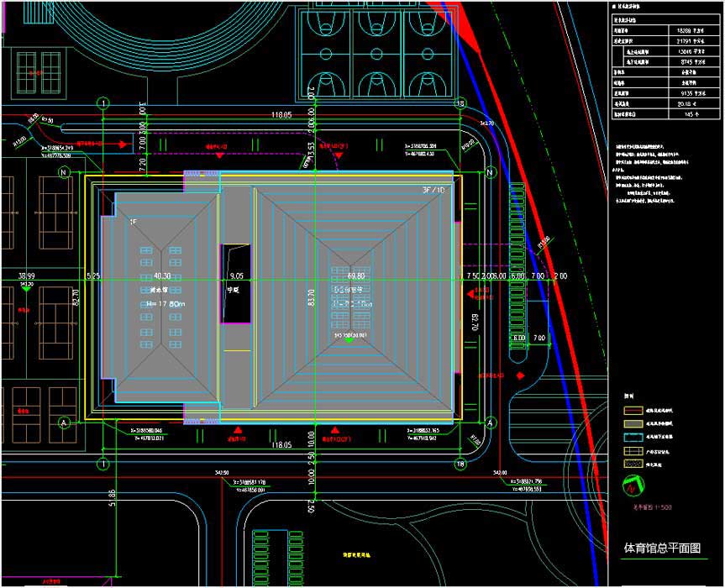Select the 9.05 courtyard width dimension
This screenshot has width=725, height=588.
[x=236, y=275]
